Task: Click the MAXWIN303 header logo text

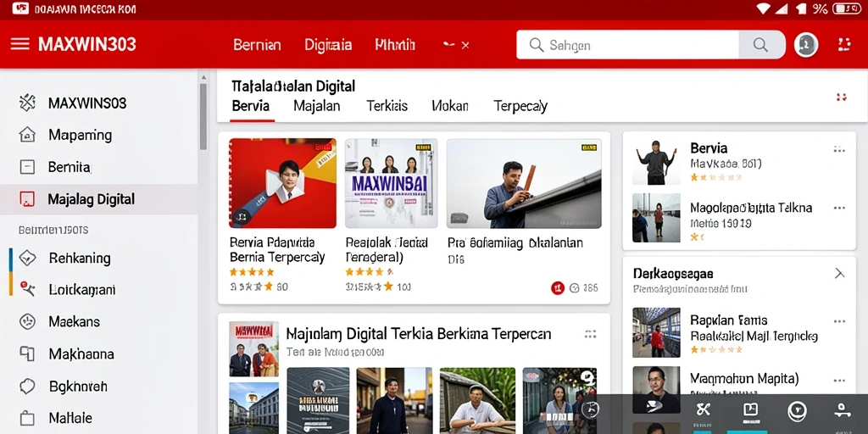Action: click(87, 44)
